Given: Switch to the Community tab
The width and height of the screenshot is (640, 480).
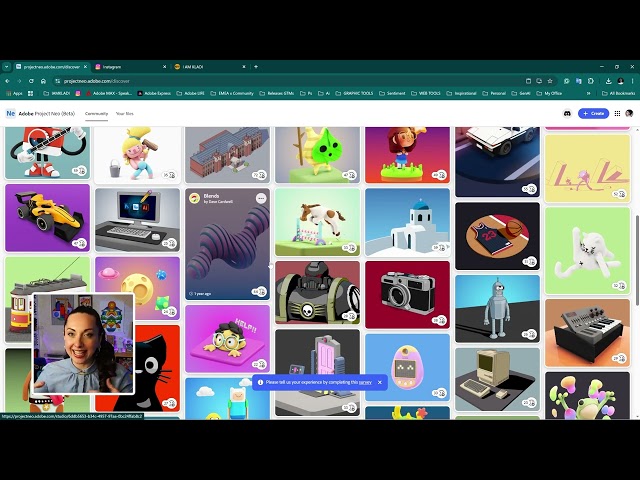Looking at the screenshot, I should [96, 113].
